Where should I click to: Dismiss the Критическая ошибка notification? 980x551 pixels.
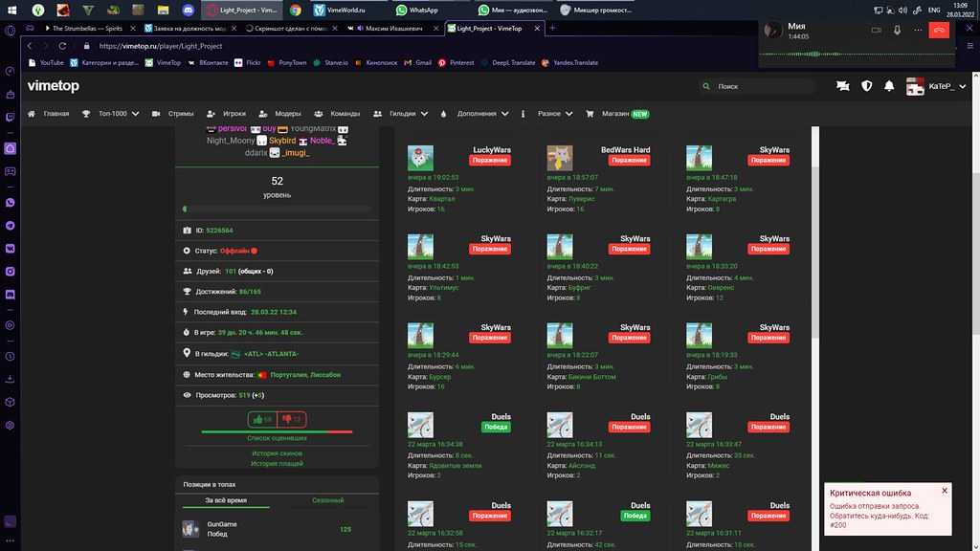(x=944, y=491)
